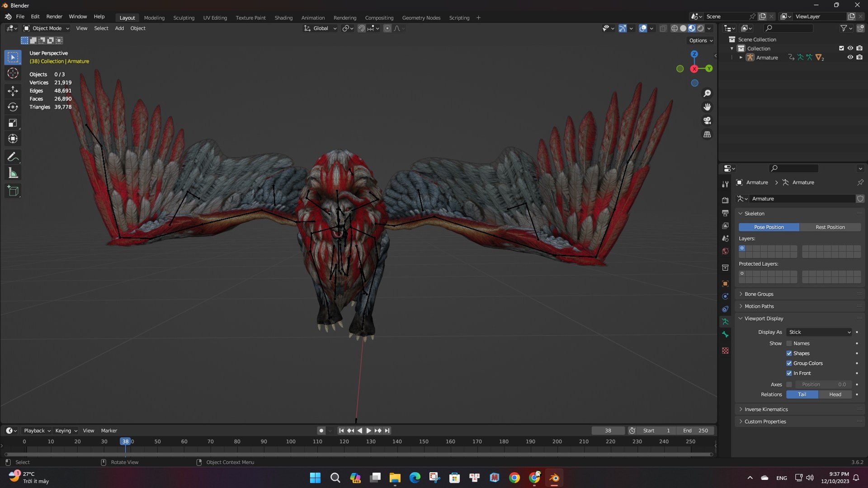Toggle the camera view icon
Viewport: 868px width, 488px height.
click(707, 121)
